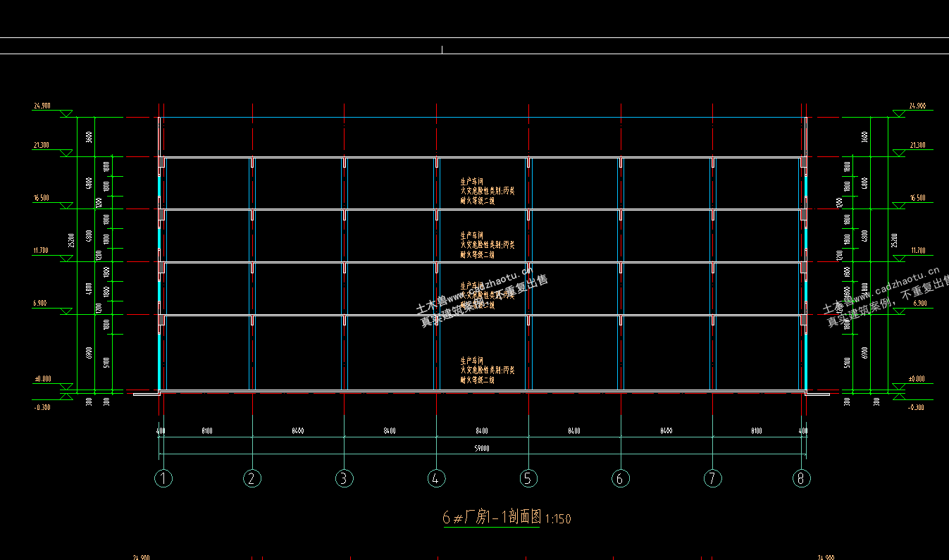Select the left-side "5100" window height dimension
This screenshot has width=949, height=560.
click(x=106, y=363)
